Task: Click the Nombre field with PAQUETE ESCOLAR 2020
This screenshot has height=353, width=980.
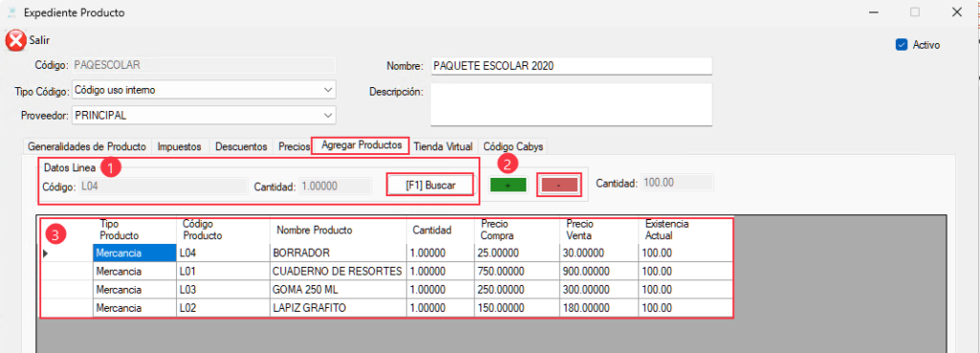Action: tap(571, 66)
